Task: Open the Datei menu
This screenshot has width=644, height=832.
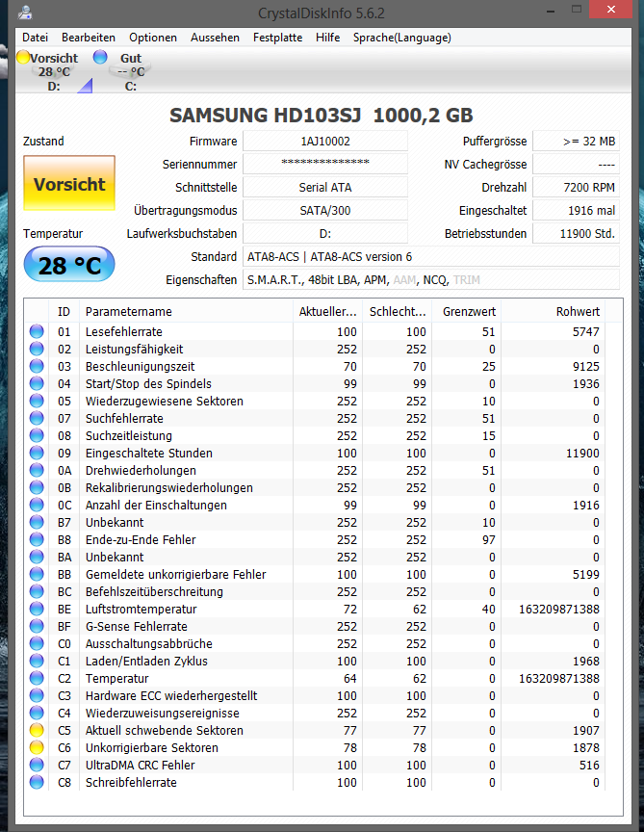Action: 35,38
